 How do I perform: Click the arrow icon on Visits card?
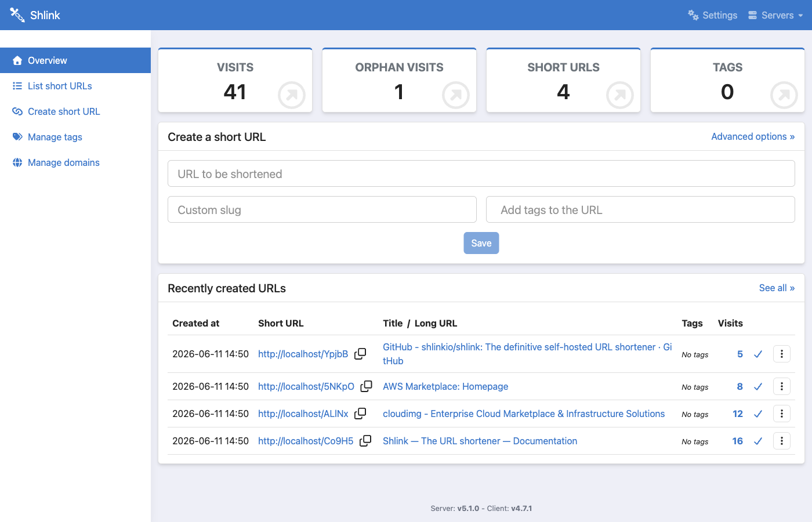tap(292, 95)
